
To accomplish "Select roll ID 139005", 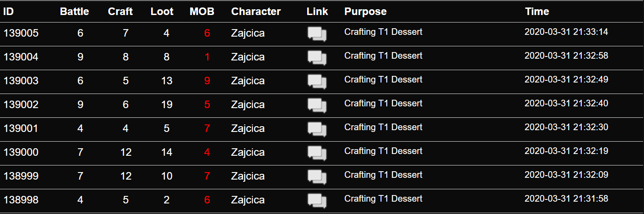I will (x=21, y=33).
